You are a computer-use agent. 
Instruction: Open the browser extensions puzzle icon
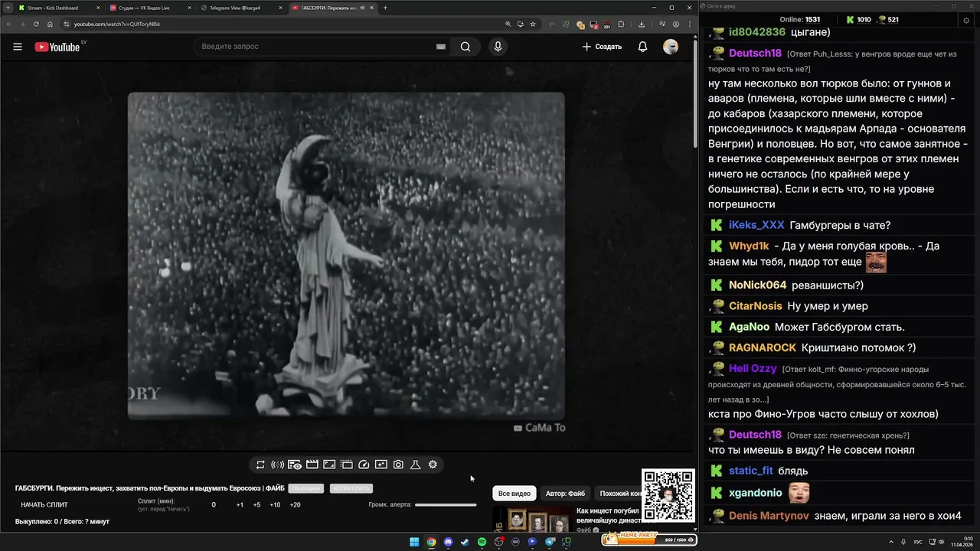(622, 24)
